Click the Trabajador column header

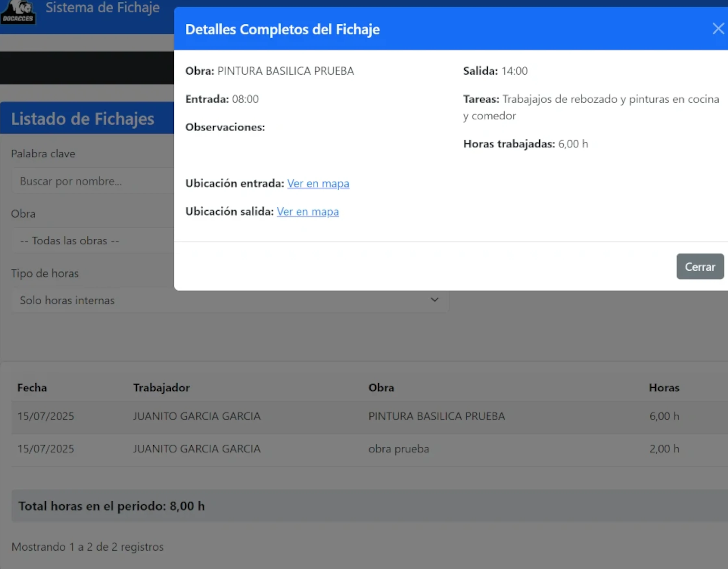pyautogui.click(x=161, y=388)
